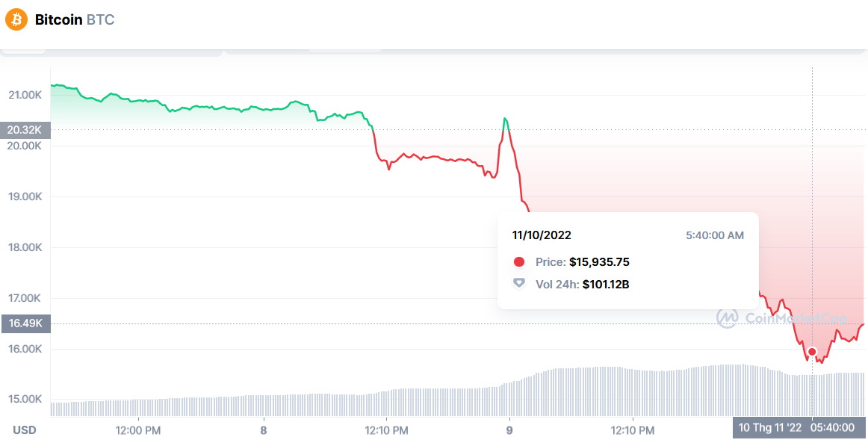Select the red data point on chart line
Screen dimensions: 868x440
tap(812, 352)
